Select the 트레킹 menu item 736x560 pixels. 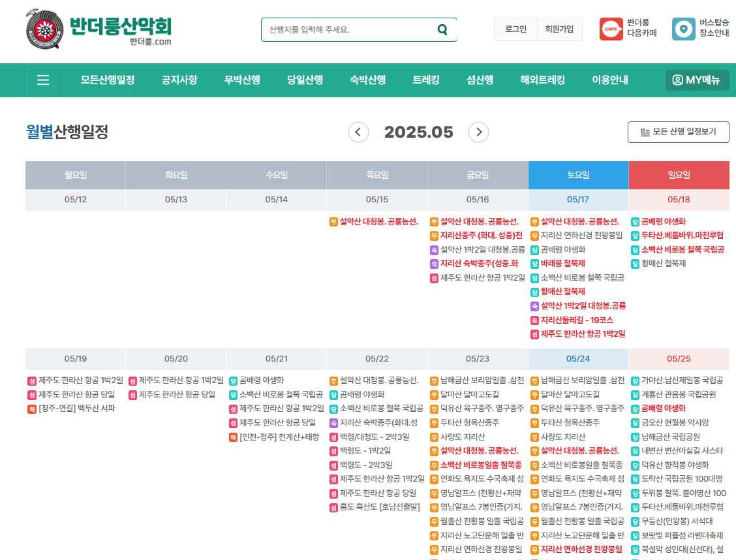click(x=425, y=80)
